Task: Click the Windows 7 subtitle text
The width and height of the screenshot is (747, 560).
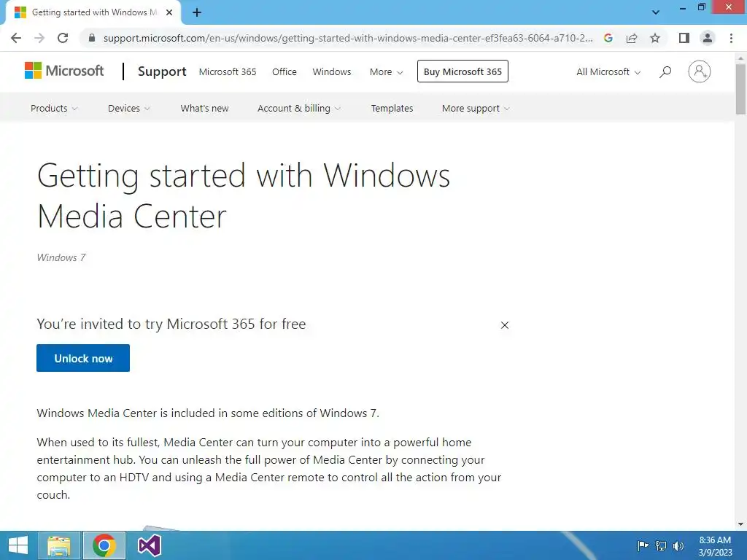Action: [x=61, y=257]
